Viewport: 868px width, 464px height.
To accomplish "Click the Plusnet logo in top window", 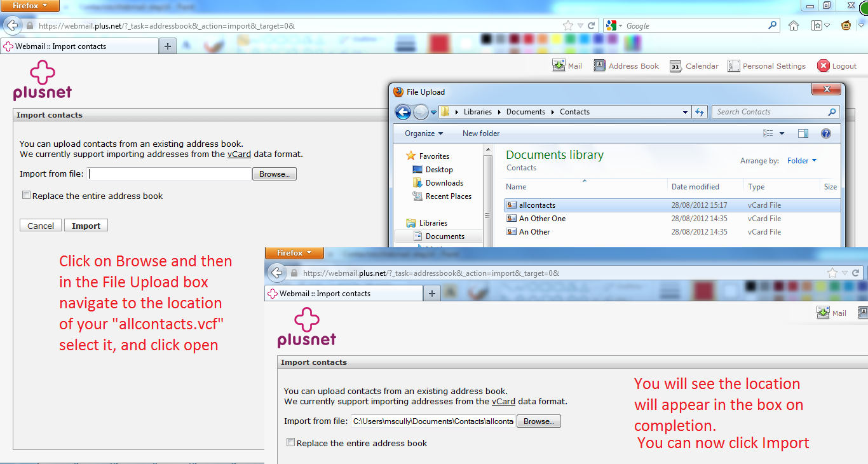I will [x=43, y=81].
